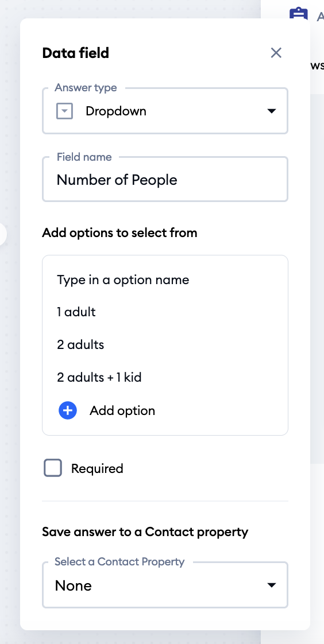324x644 pixels.
Task: Select the 2 adults option
Action: click(x=80, y=344)
